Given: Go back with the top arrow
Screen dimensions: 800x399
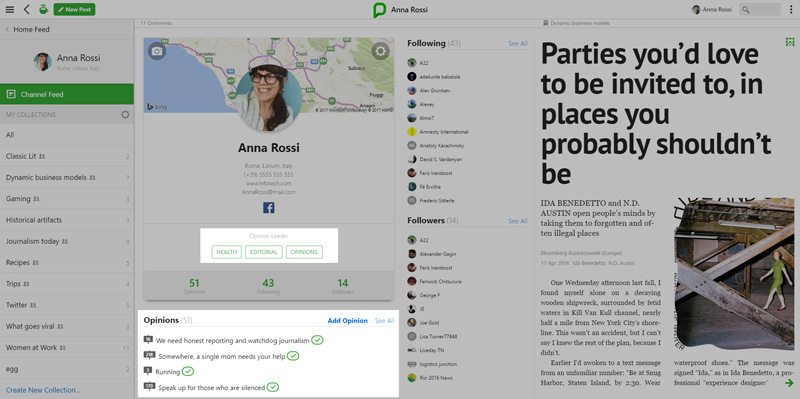Looking at the screenshot, I should [x=27, y=9].
